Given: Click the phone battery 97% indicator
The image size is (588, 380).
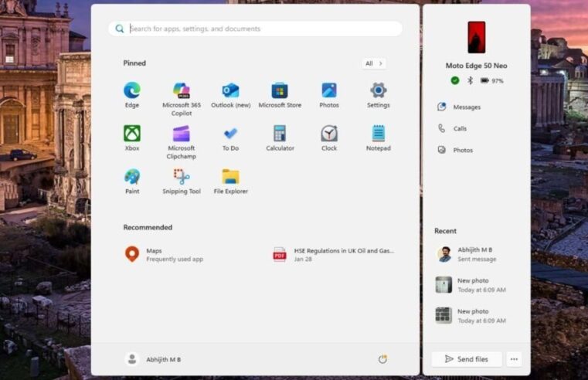Looking at the screenshot, I should (492, 80).
